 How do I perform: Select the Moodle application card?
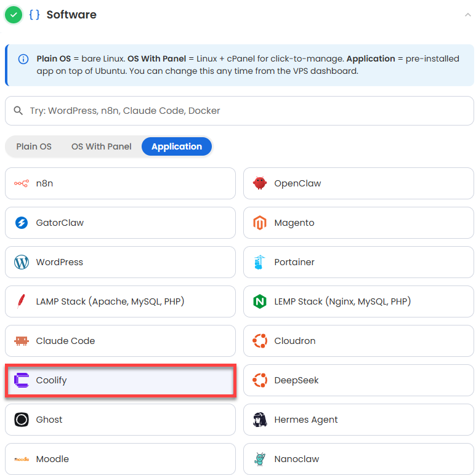tap(120, 459)
